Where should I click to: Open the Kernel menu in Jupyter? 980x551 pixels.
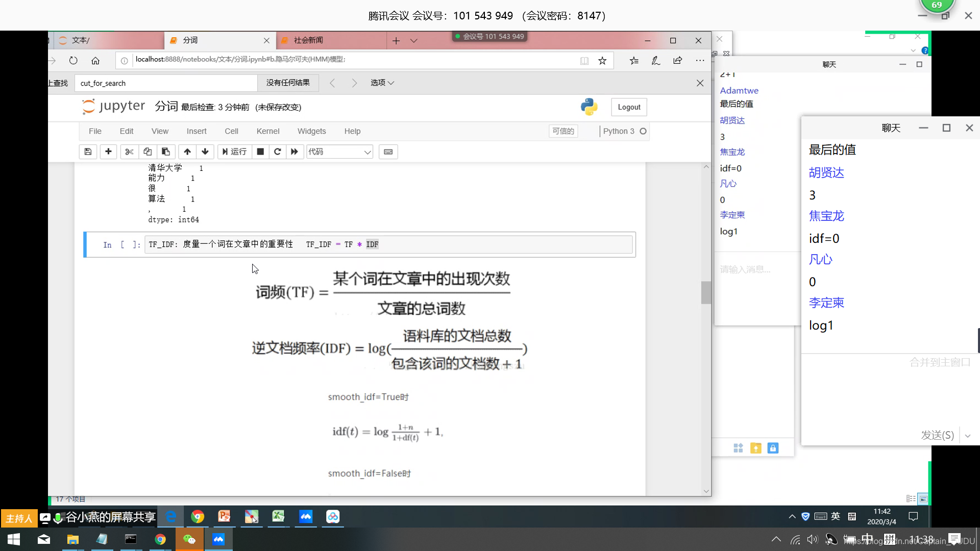click(268, 131)
